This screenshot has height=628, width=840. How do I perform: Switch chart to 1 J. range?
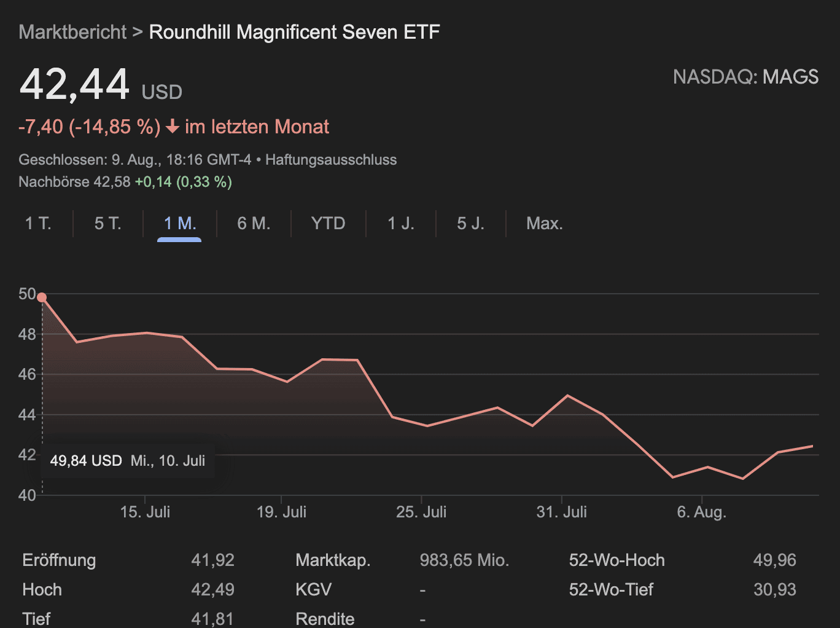click(x=401, y=223)
